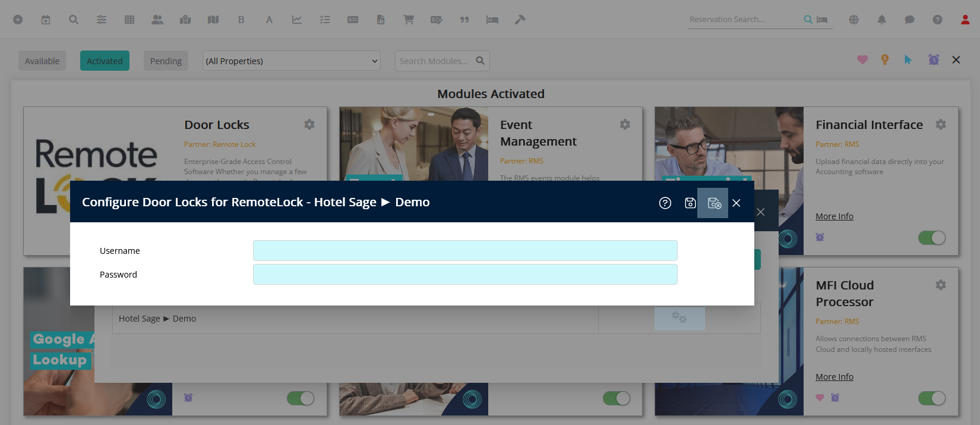The width and height of the screenshot is (980, 425).
Task: Click the letter B icon in toolbar
Action: tap(241, 20)
